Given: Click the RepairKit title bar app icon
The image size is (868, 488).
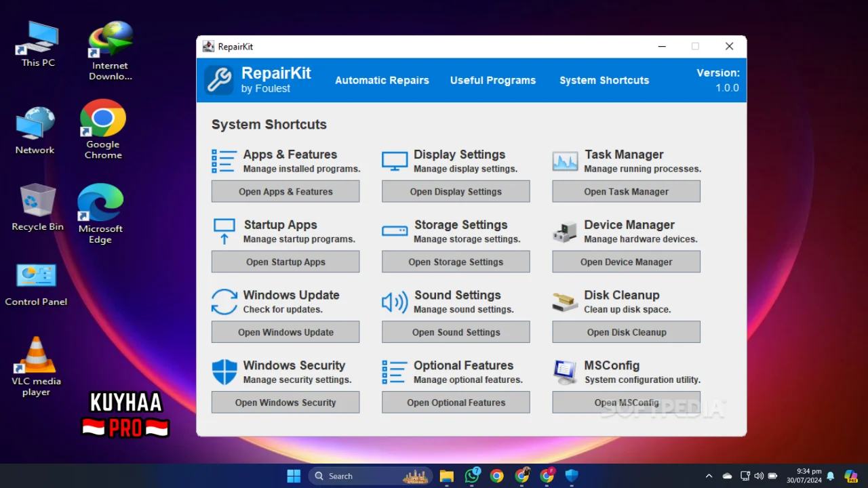Looking at the screenshot, I should coord(209,46).
